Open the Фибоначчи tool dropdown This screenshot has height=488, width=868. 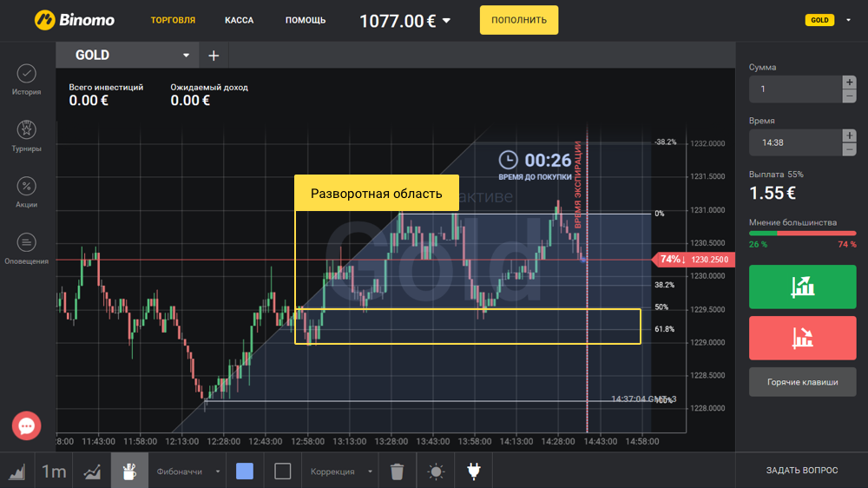pyautogui.click(x=188, y=472)
